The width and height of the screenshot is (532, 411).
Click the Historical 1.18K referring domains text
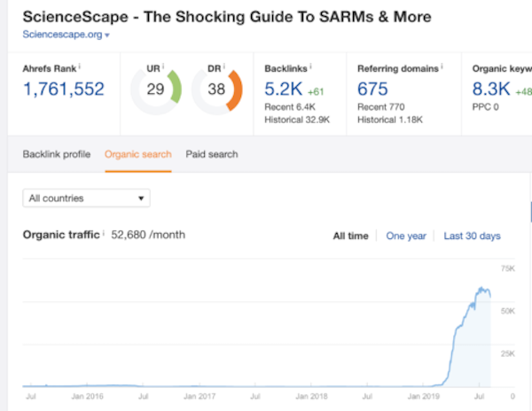390,120
